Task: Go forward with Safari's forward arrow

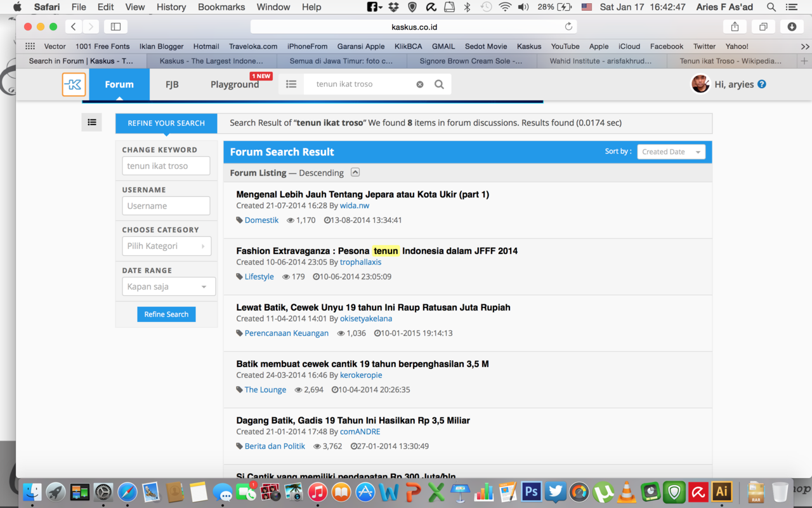Action: tap(91, 27)
